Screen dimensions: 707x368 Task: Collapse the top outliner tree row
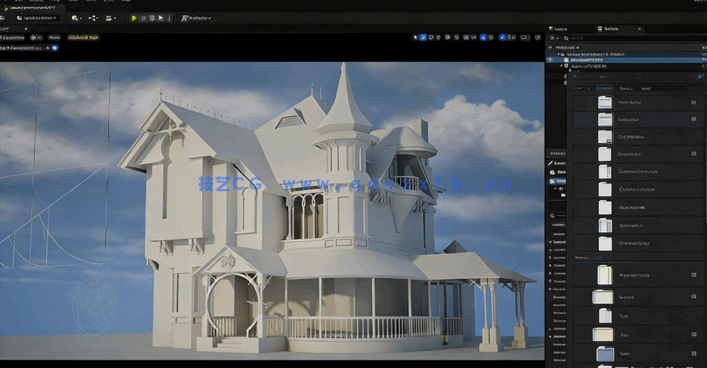(559, 54)
